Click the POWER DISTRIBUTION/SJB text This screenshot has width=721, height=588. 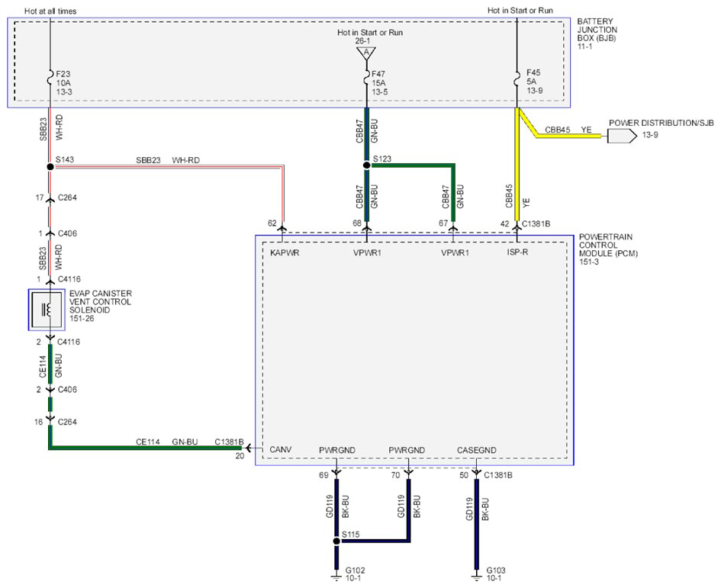[661, 124]
